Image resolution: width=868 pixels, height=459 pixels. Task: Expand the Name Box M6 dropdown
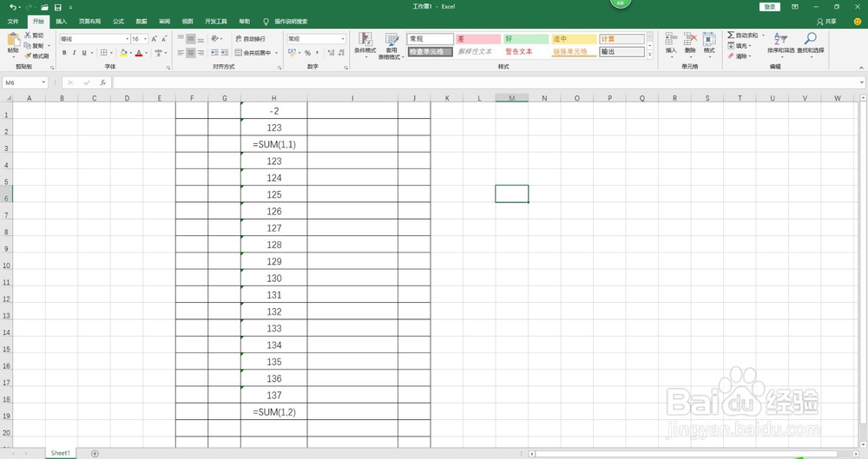43,82
